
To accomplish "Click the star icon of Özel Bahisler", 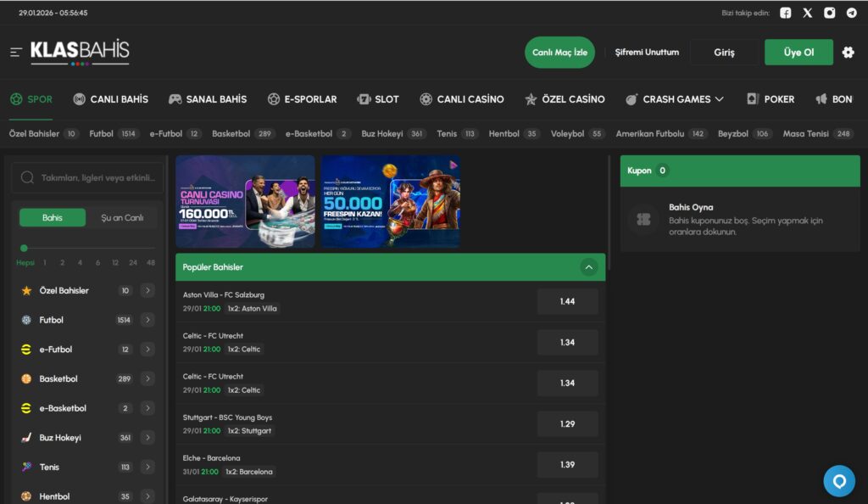I will [x=26, y=290].
